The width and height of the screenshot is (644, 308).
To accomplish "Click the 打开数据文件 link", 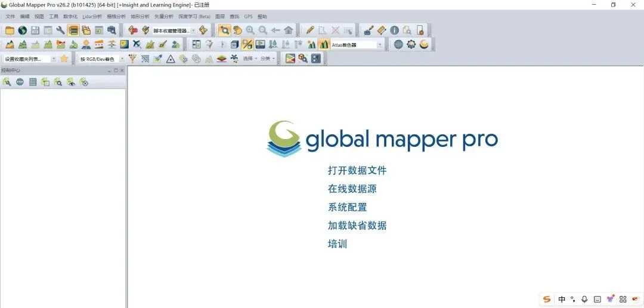I will coord(357,170).
